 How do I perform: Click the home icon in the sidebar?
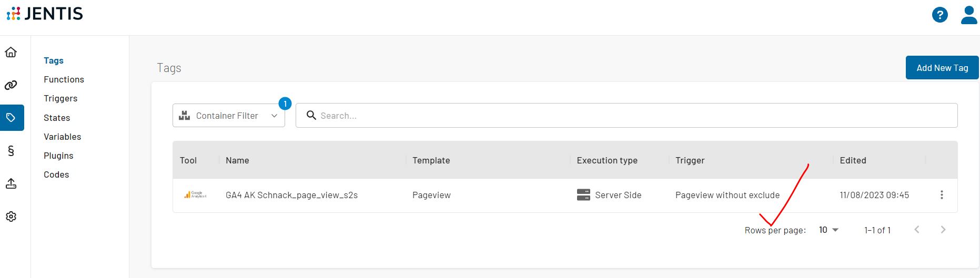point(11,52)
